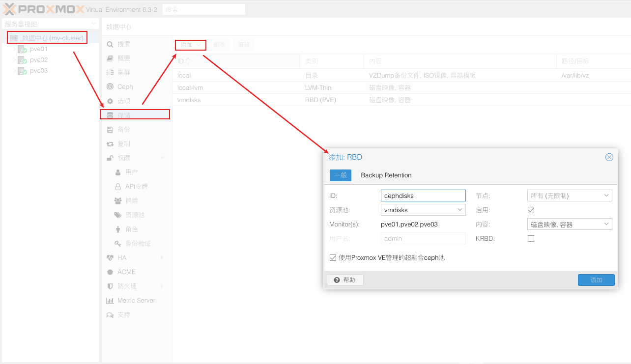Open Ceph icon in datacenter menu
Image resolution: width=631 pixels, height=364 pixels.
[x=110, y=87]
